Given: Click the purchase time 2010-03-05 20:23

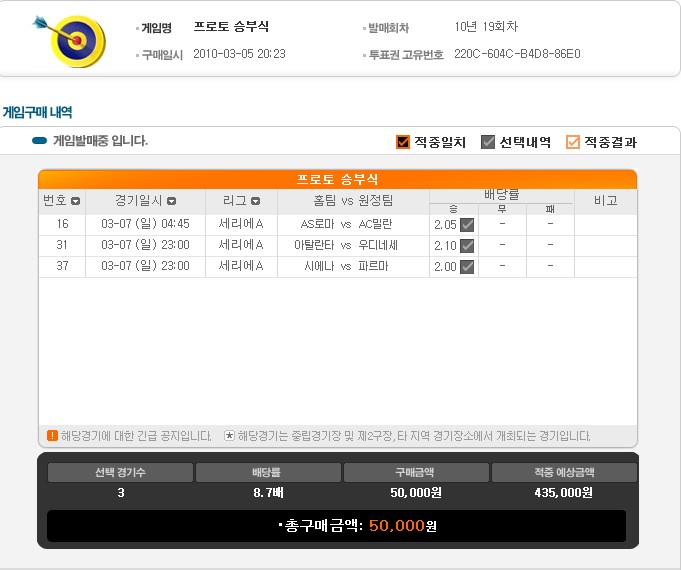Looking at the screenshot, I should 239,54.
